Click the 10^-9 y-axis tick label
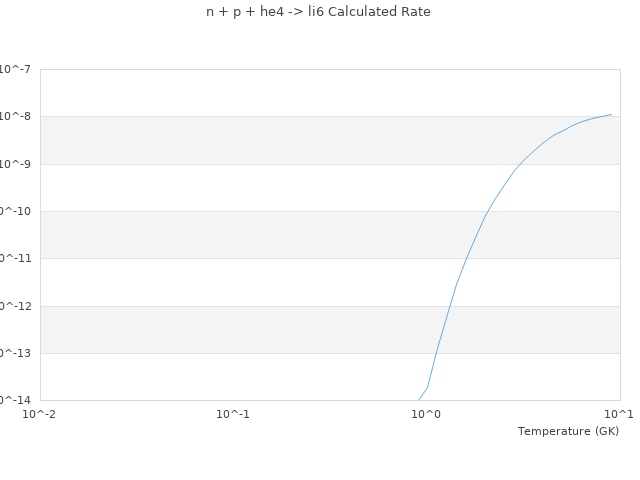Screen dimensions: 640x480 tap(16, 164)
